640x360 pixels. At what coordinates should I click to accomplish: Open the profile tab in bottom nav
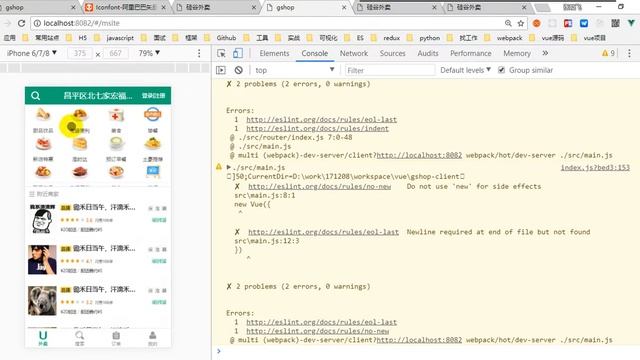(152, 338)
